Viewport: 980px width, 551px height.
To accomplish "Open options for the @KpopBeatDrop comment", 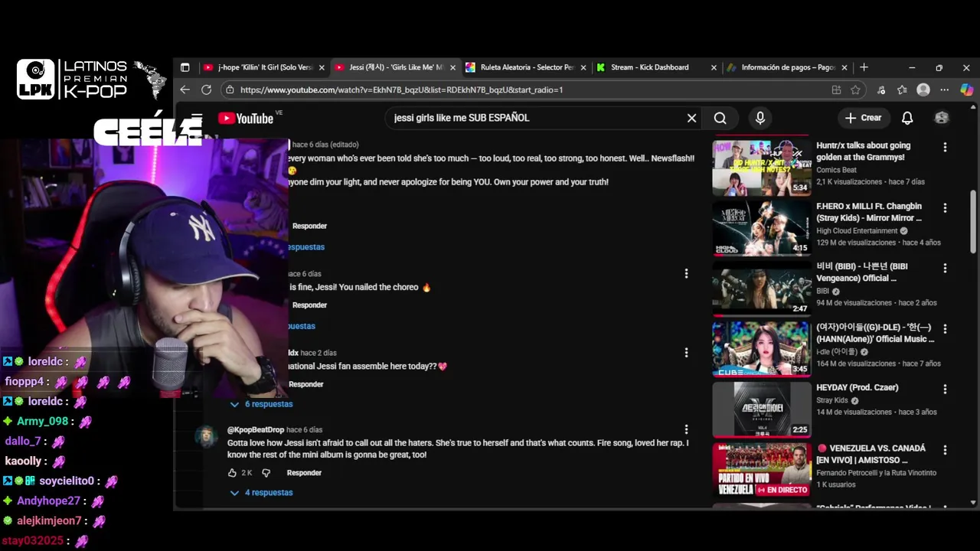I will (x=686, y=429).
